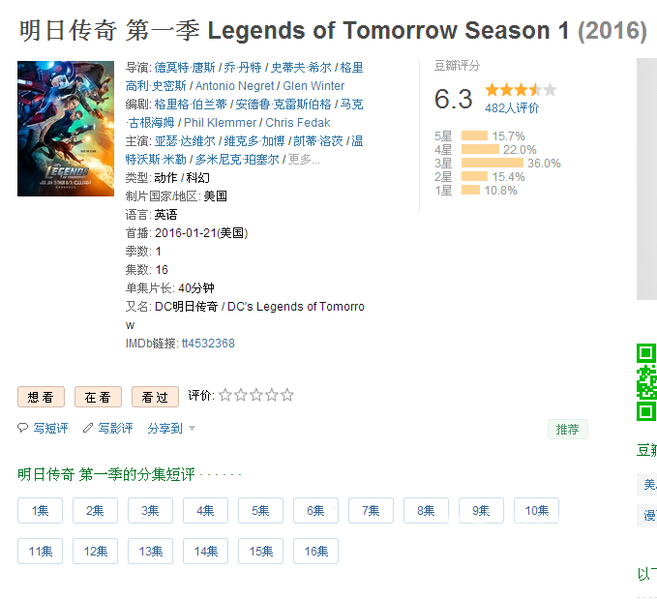Mark the show as 想看
The width and height of the screenshot is (657, 600).
pos(41,397)
